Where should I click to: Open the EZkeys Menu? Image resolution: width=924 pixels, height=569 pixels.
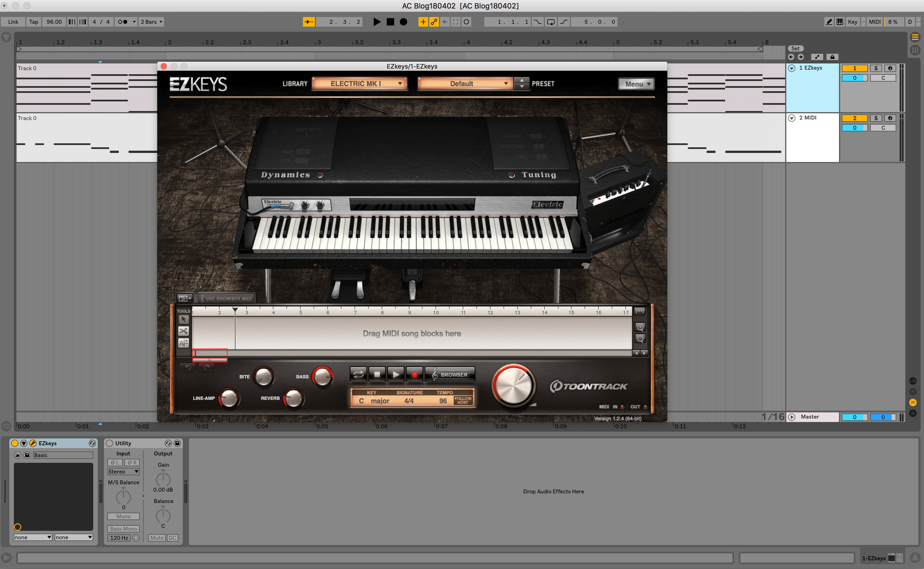coord(636,84)
